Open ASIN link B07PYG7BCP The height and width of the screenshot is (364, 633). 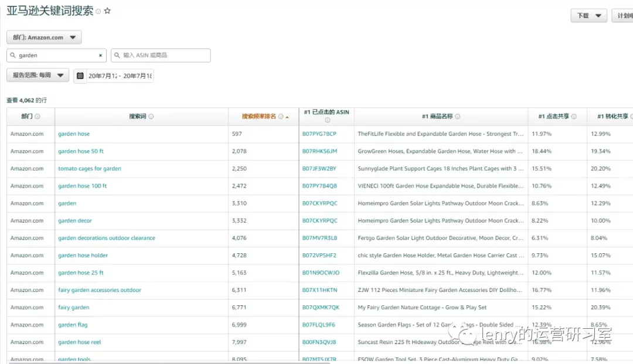pyautogui.click(x=319, y=134)
